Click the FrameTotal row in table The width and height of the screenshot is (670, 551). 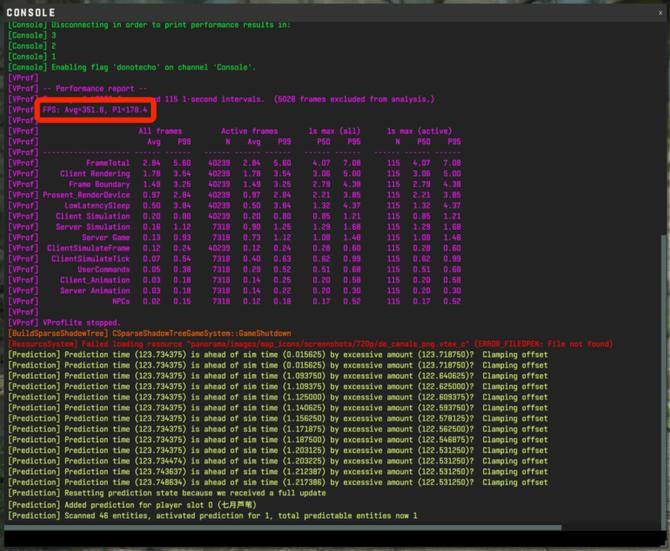(107, 162)
